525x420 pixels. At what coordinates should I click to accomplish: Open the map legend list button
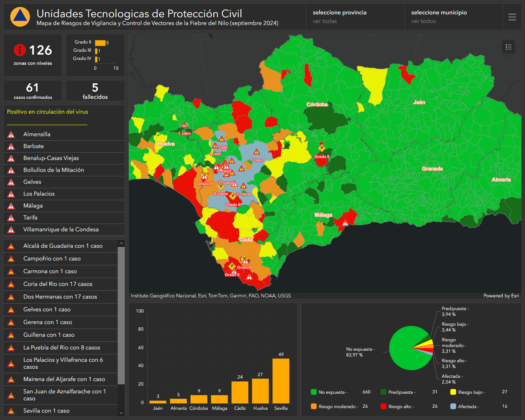509,47
